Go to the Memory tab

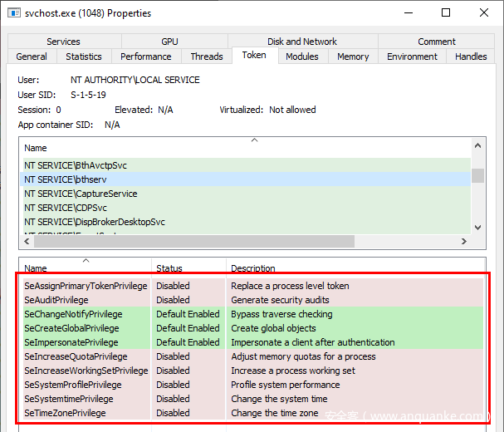pyautogui.click(x=353, y=56)
